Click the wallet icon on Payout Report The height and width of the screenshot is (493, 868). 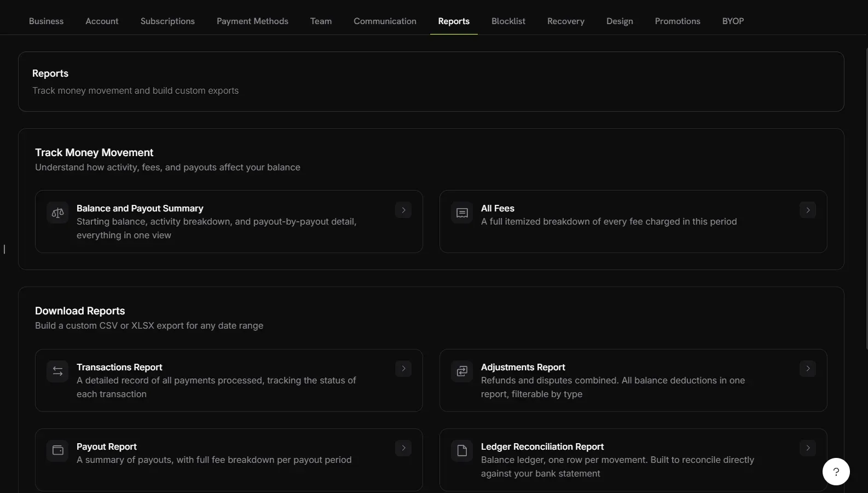57,451
